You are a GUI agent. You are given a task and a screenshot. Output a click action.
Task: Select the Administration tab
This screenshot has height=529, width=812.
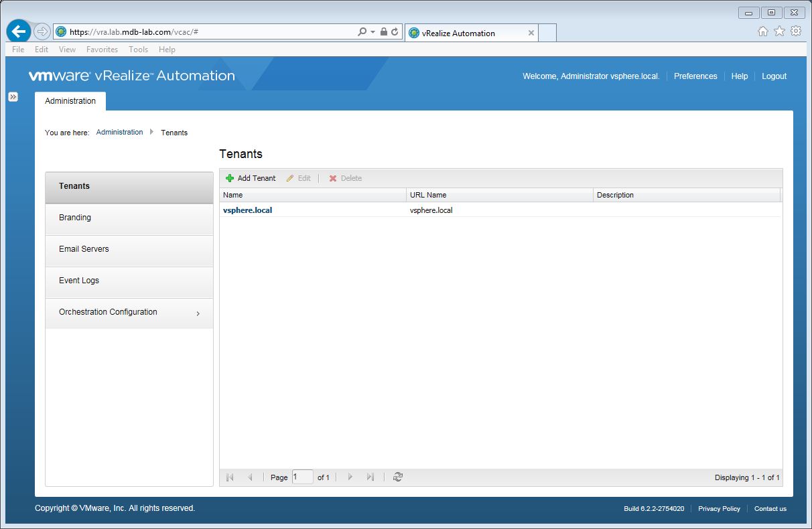tap(70, 101)
